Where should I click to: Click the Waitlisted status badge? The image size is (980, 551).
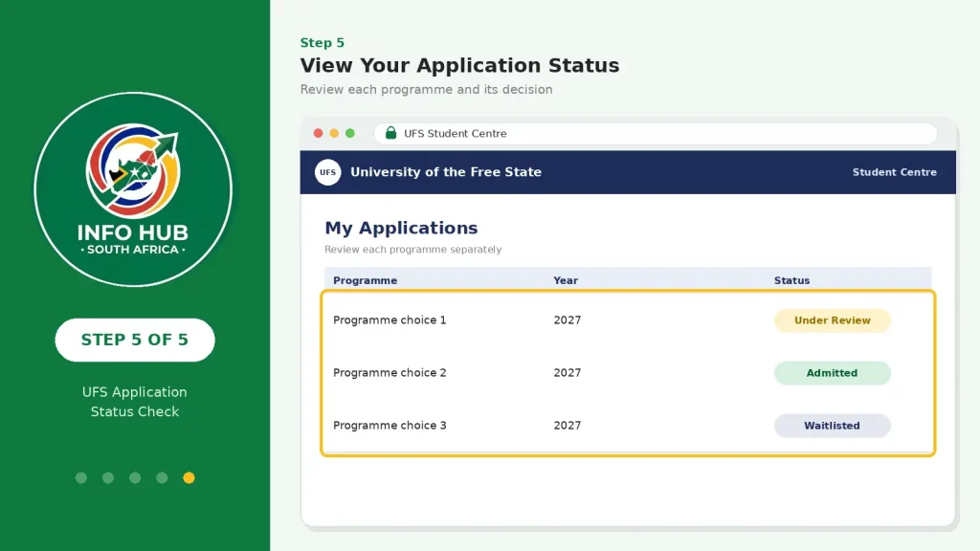coord(832,426)
